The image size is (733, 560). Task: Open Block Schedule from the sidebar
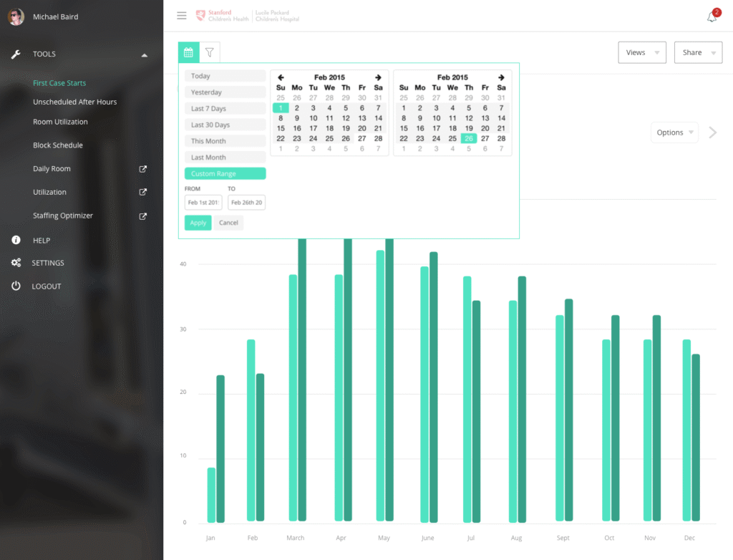tap(58, 145)
